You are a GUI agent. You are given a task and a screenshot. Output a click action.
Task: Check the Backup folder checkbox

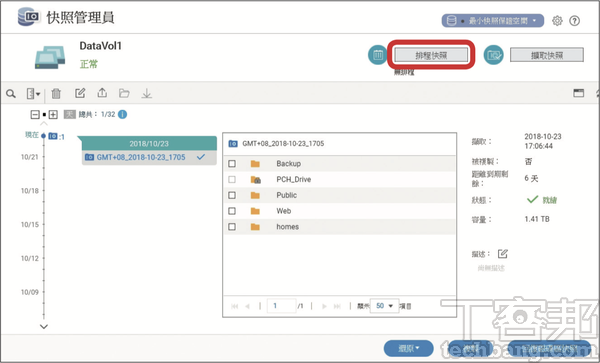point(232,164)
